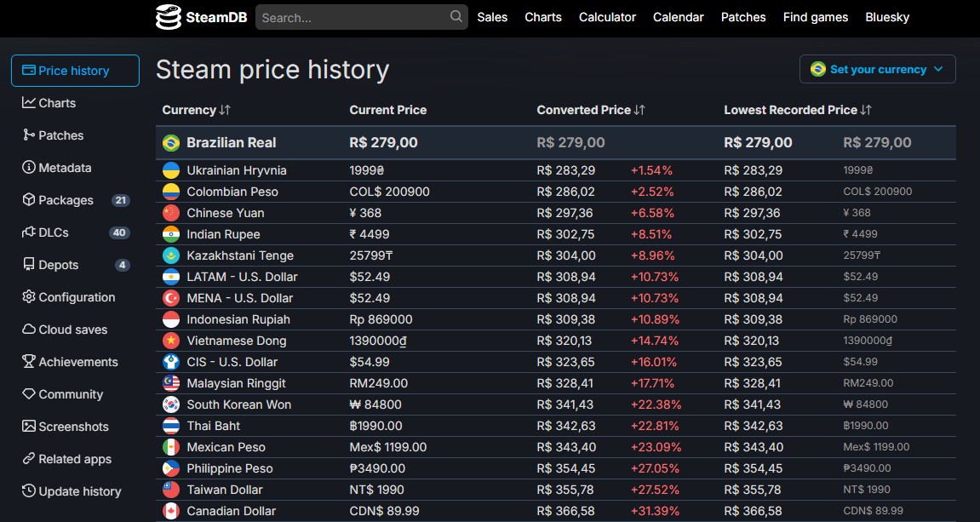Click the SteamDB logo icon

169,17
